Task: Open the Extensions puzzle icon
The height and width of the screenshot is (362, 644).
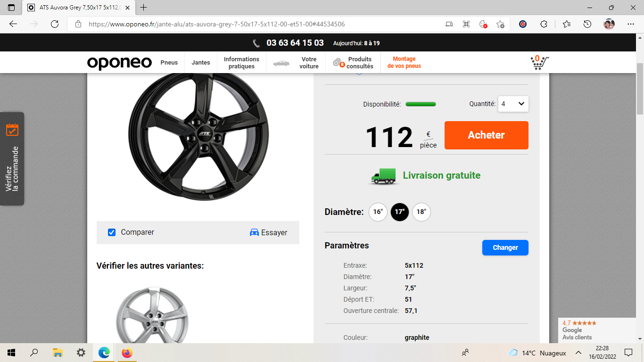Action: (544, 24)
